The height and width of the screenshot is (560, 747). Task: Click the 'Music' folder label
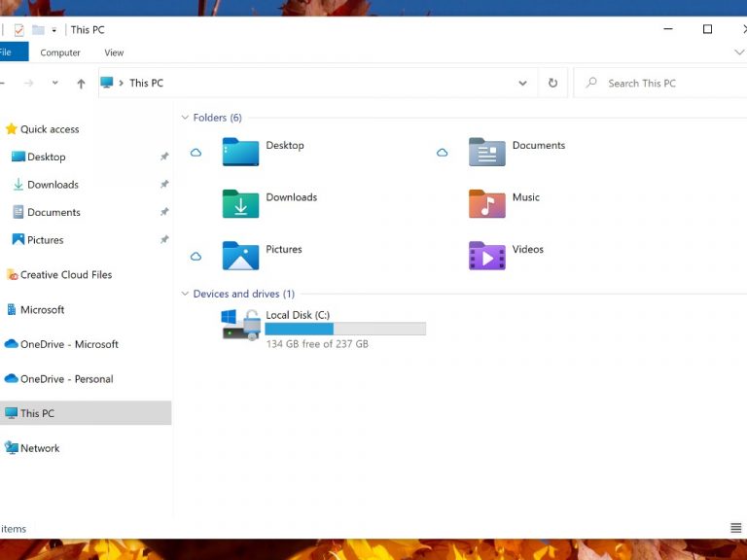[526, 197]
